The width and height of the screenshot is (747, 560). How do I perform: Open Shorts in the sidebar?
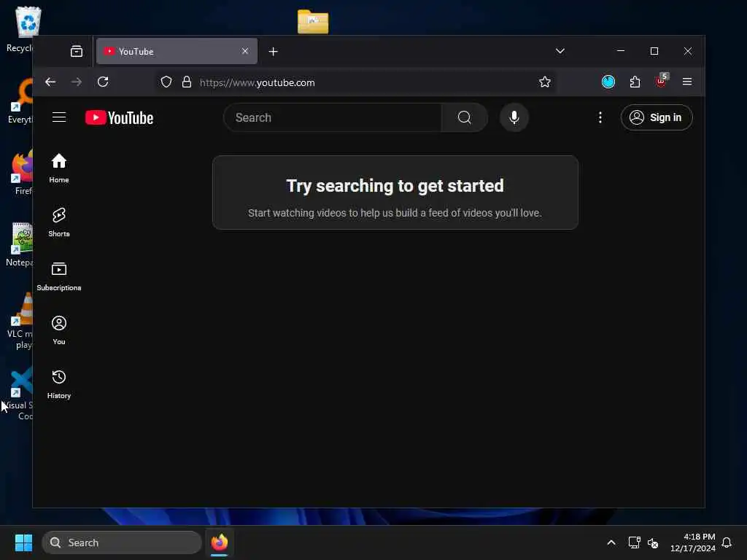59,222
